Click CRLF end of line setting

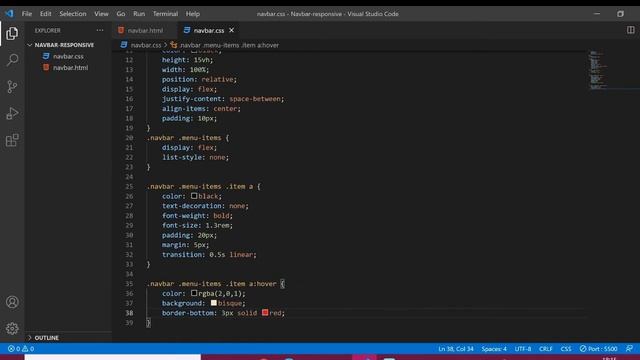point(545,349)
